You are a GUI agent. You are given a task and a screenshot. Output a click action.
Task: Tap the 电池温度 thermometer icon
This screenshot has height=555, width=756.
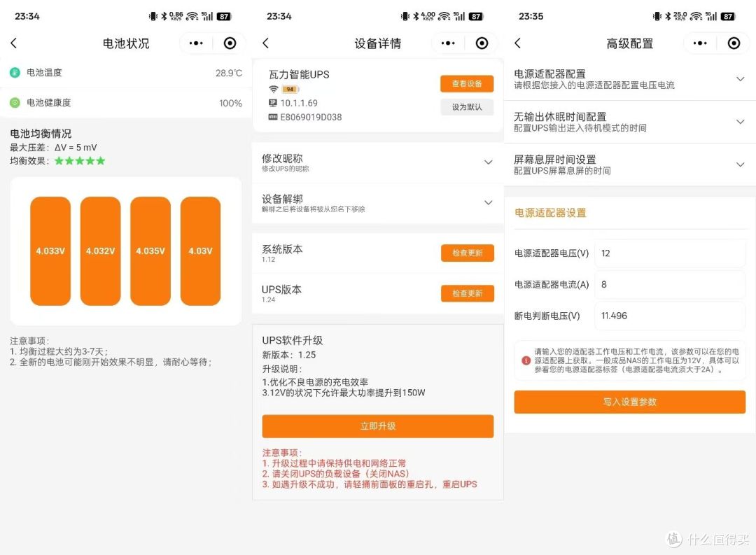[x=15, y=73]
